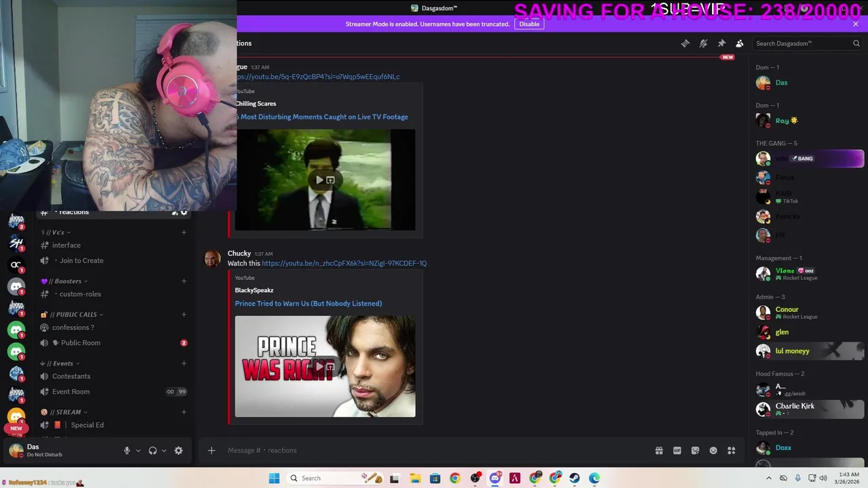Dismiss the Streamer Mode banner
The image size is (868, 488).
click(856, 24)
